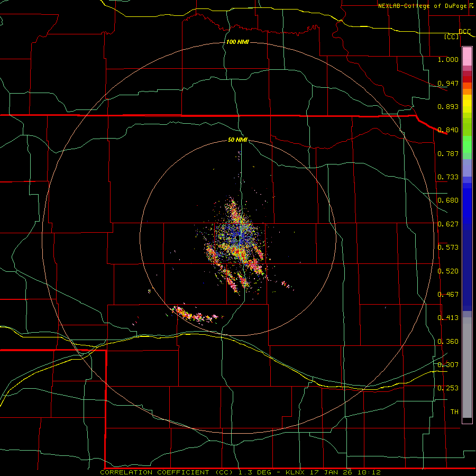This screenshot has width=476, height=476.
Task: Click the pink segment of the color scale
Action: 467,57
